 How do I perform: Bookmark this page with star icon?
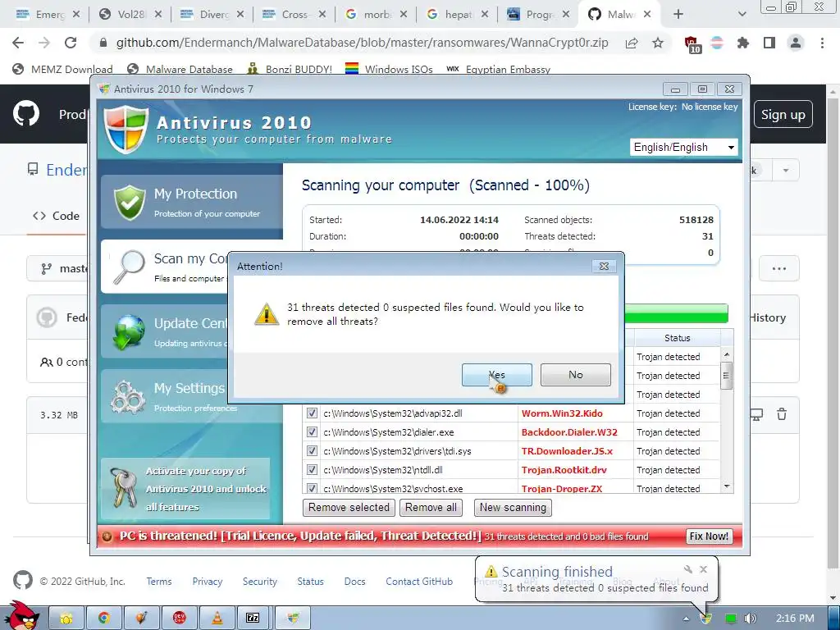658,43
